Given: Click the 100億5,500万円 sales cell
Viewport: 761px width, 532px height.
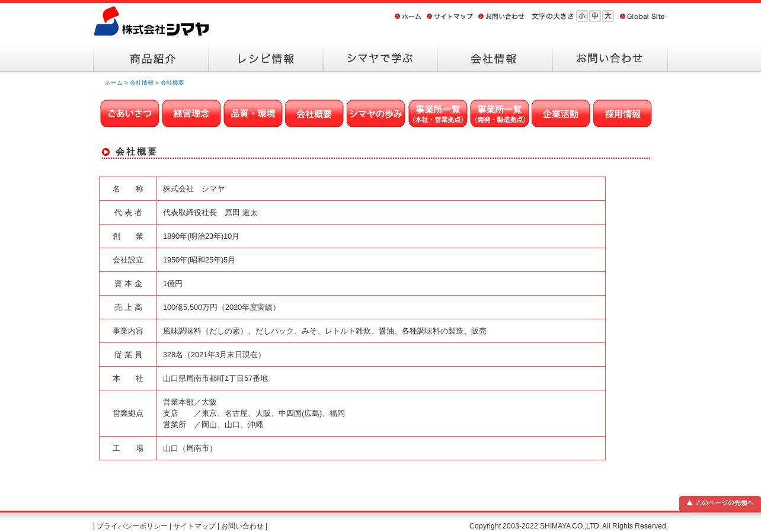Looking at the screenshot, I should click(x=381, y=307).
